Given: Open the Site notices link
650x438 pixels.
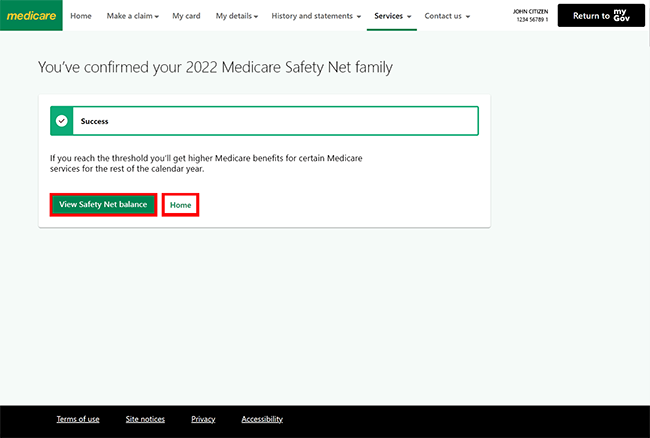Looking at the screenshot, I should 145,419.
